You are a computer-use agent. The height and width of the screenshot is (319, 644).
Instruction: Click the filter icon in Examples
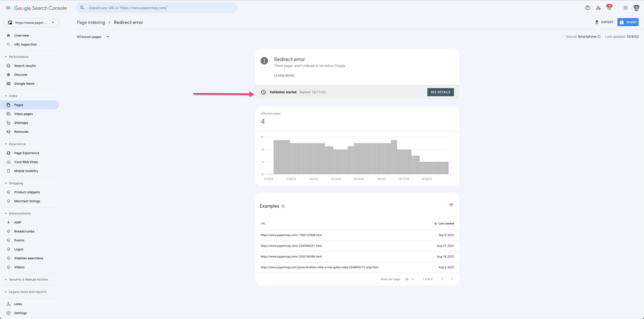tap(451, 205)
